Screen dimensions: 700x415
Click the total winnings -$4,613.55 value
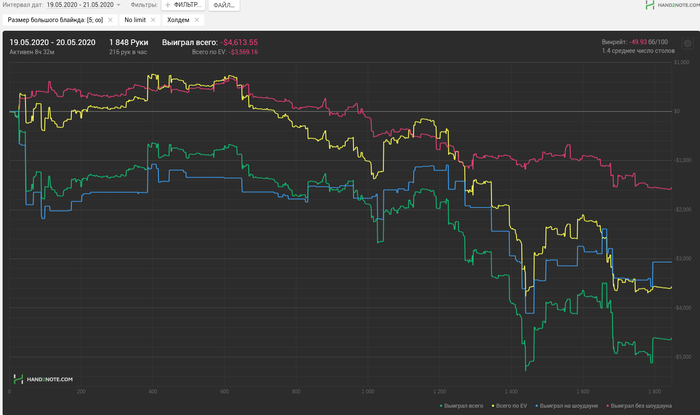(239, 42)
